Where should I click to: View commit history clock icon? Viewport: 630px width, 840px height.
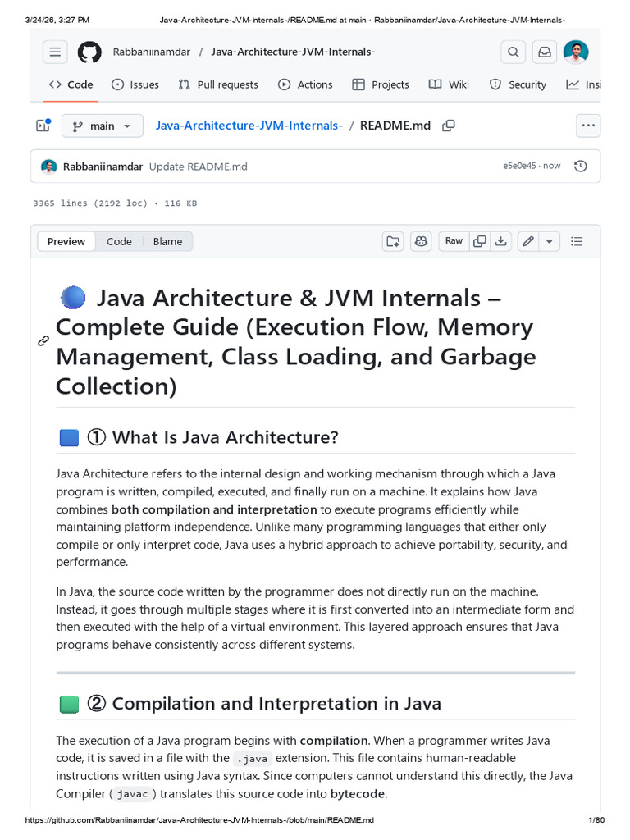point(580,166)
